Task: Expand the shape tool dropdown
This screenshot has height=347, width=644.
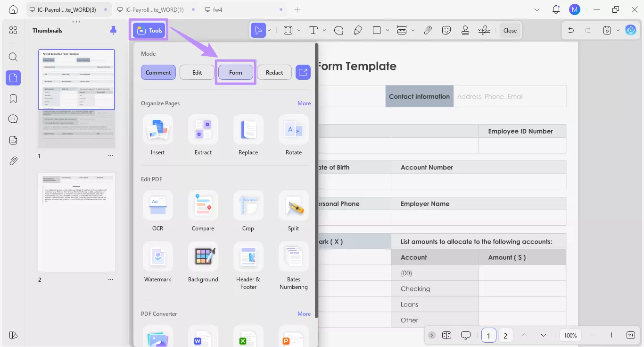Action: (388, 30)
